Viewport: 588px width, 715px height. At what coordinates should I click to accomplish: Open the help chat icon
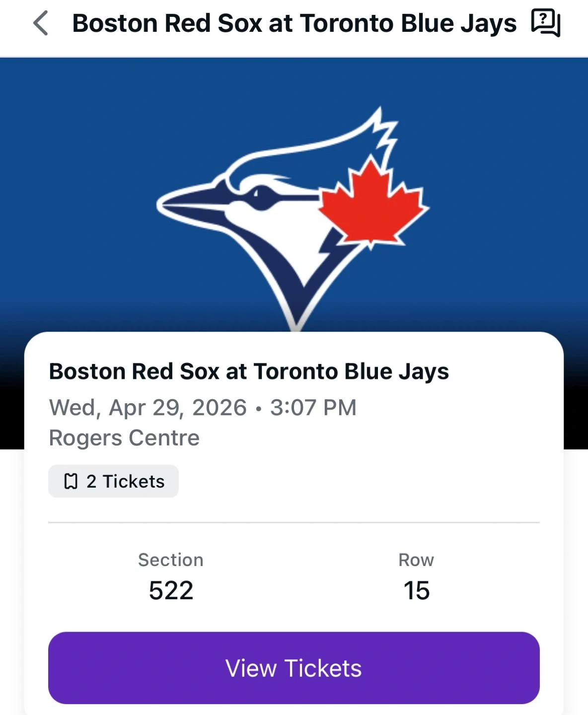(x=545, y=23)
